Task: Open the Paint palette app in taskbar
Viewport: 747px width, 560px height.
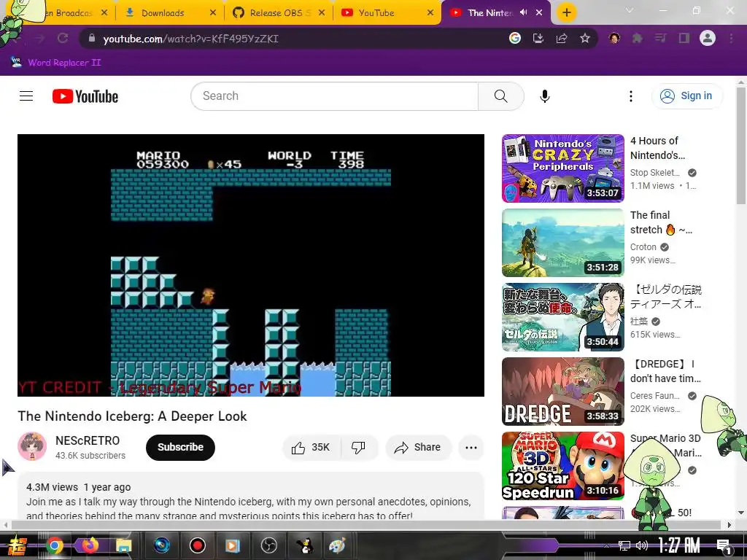Action: click(337, 545)
